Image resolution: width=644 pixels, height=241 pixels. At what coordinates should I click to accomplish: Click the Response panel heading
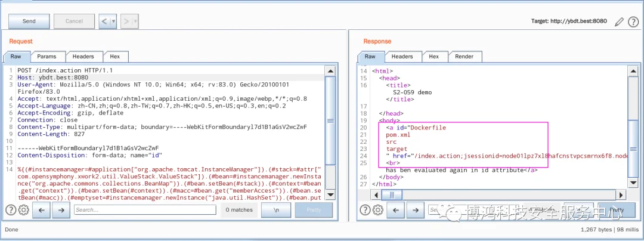coord(377,41)
